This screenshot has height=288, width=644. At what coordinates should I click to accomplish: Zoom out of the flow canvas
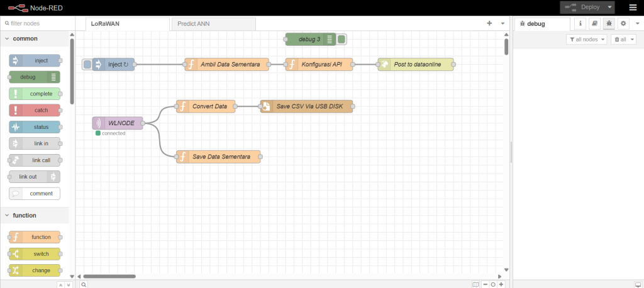tap(485, 284)
